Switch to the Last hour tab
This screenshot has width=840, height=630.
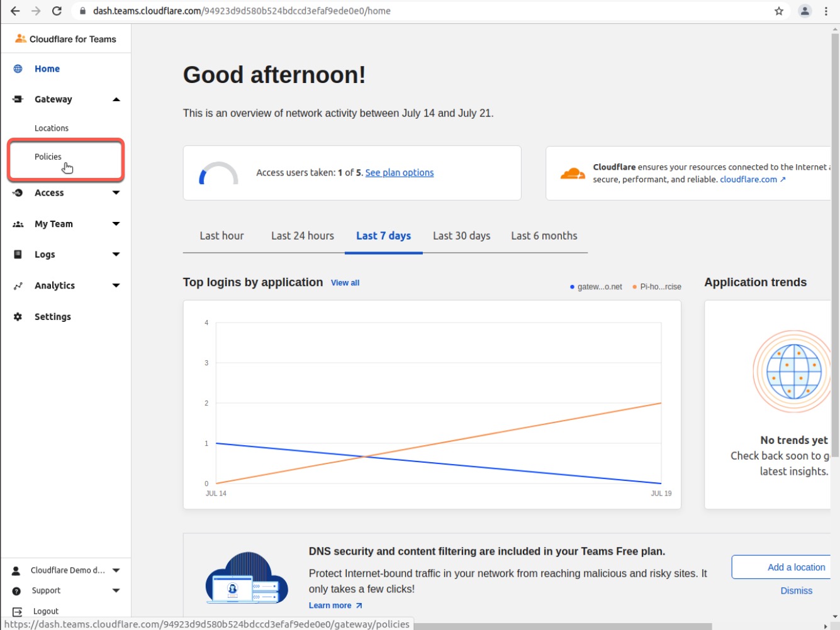[221, 236]
